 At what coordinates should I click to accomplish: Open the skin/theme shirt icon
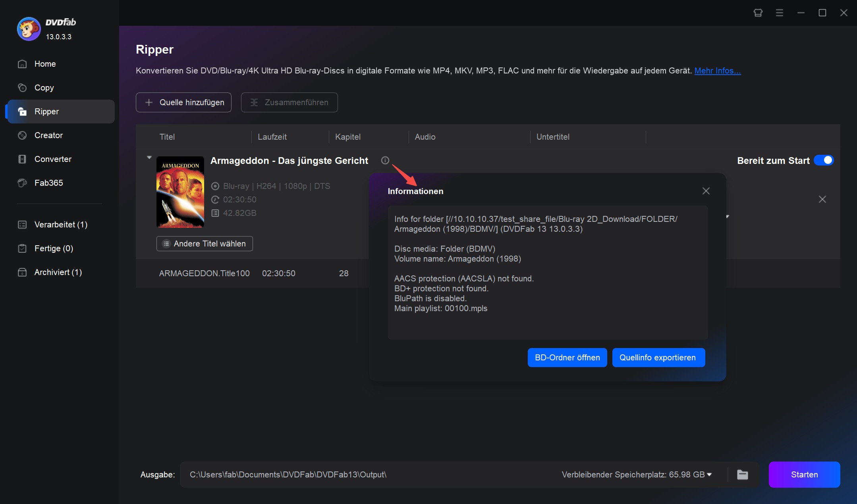pyautogui.click(x=758, y=13)
